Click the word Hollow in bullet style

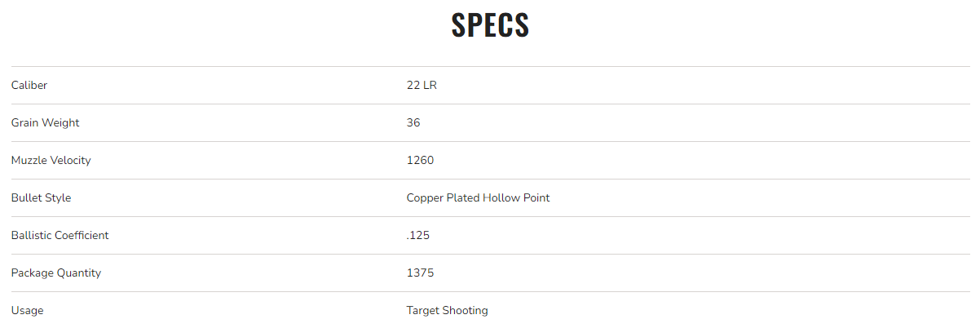(502, 198)
